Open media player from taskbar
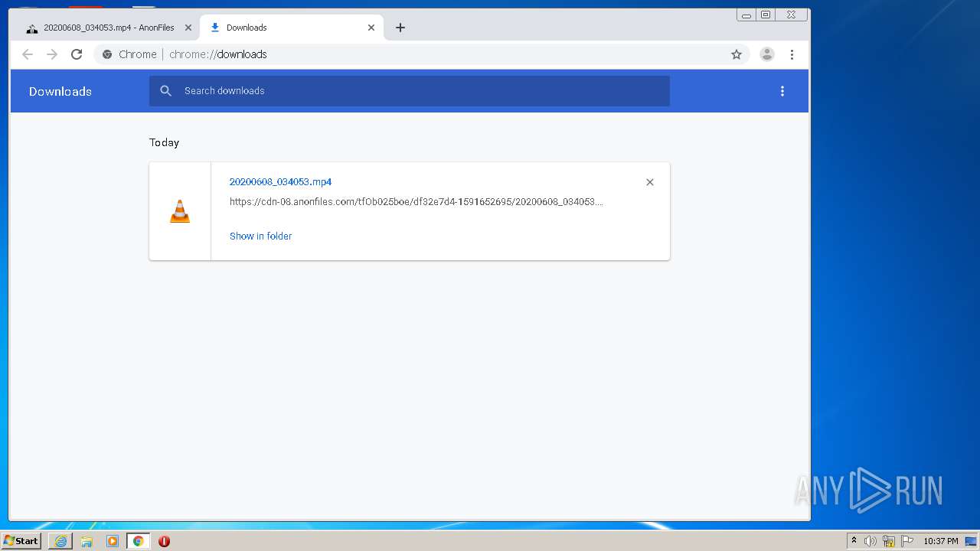 pos(113,541)
